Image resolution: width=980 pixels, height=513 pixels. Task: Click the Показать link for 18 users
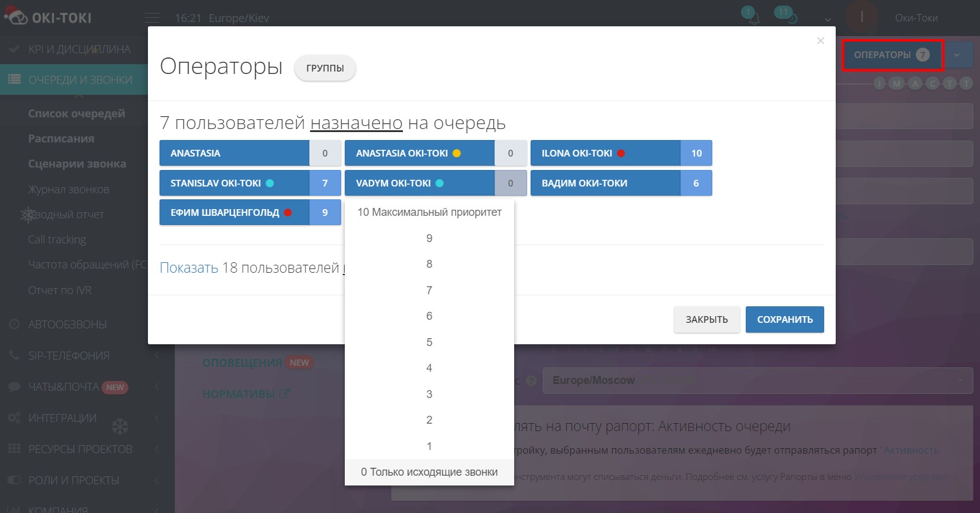(189, 268)
